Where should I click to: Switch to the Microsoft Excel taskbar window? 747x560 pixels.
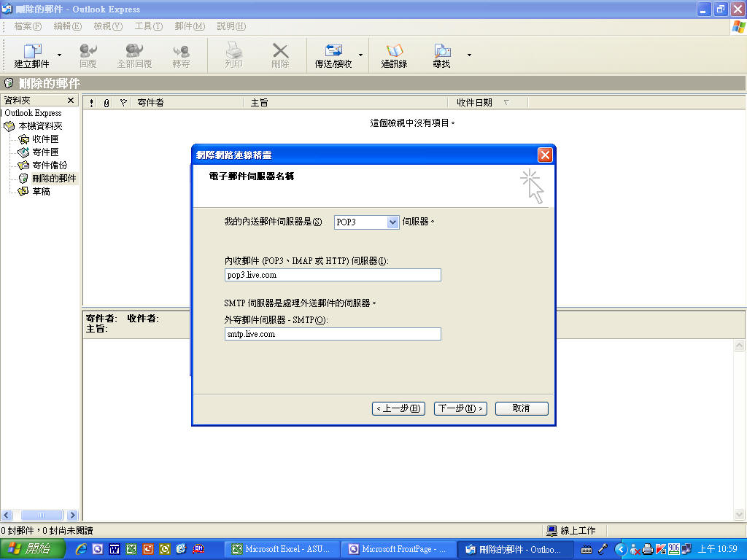pos(282,550)
